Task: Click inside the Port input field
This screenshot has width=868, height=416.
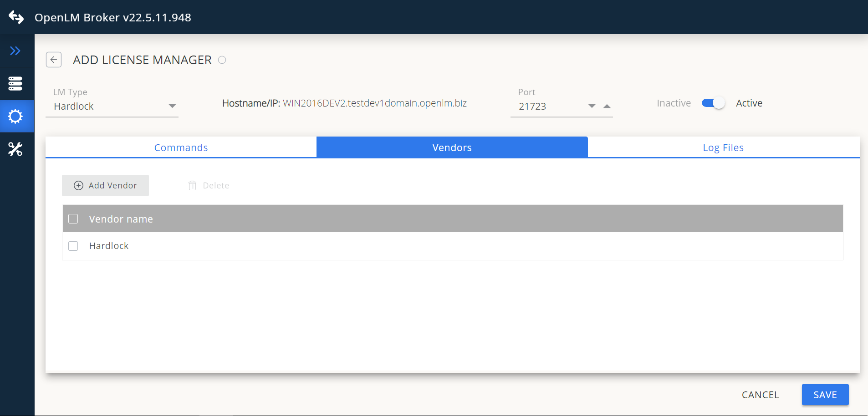Action: click(x=546, y=106)
